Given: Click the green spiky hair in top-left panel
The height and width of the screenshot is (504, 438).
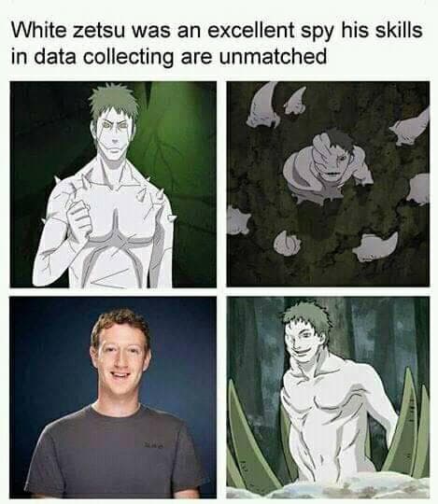Looking at the screenshot, I should (x=113, y=100).
